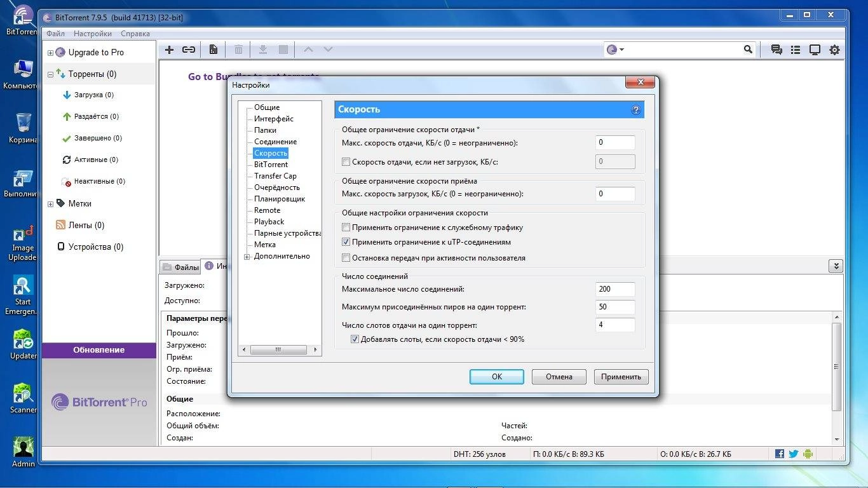Expand the Метки sidebar node
The height and width of the screenshot is (488, 868).
(x=50, y=204)
